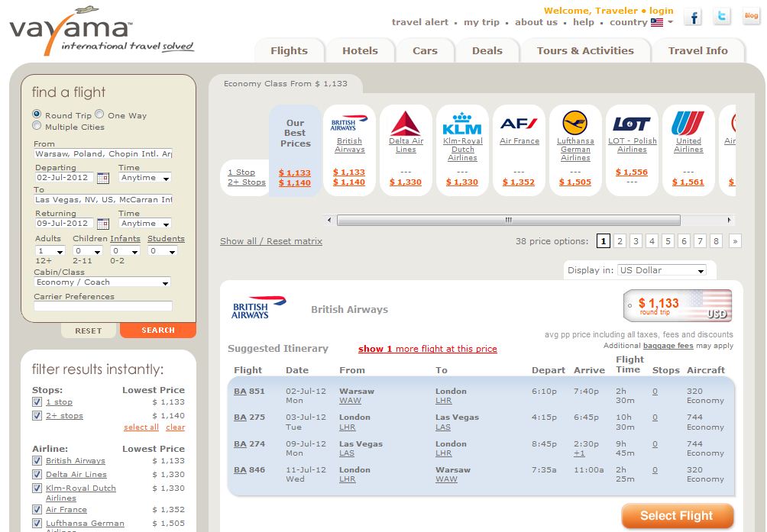The height and width of the screenshot is (532, 767).
Task: Open the Tours & Activities tab
Action: [585, 51]
